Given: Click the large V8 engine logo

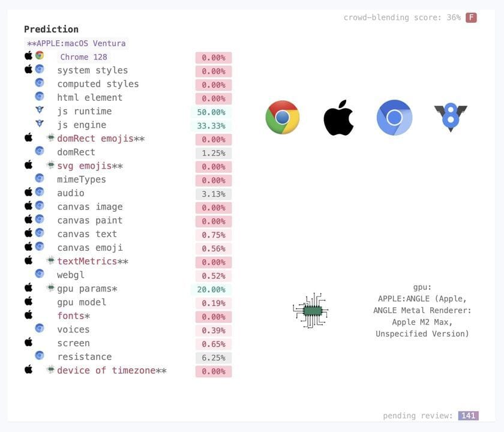Looking at the screenshot, I should pyautogui.click(x=451, y=117).
